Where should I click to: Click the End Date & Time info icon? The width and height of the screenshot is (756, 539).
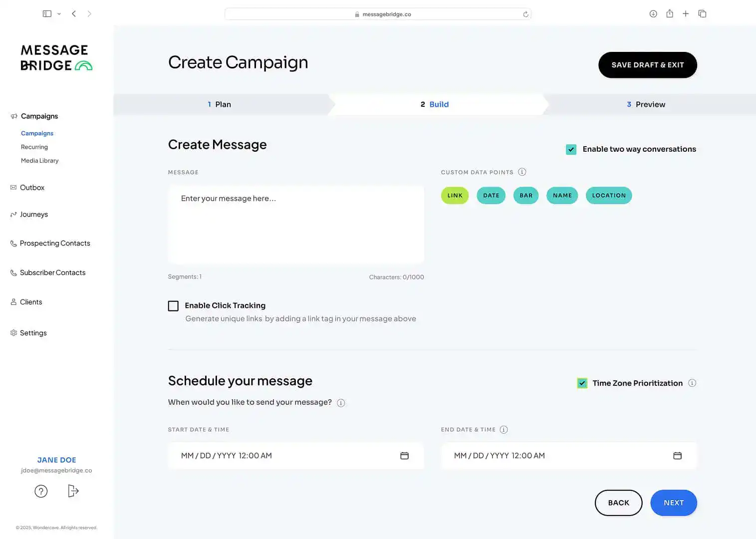[x=504, y=430]
